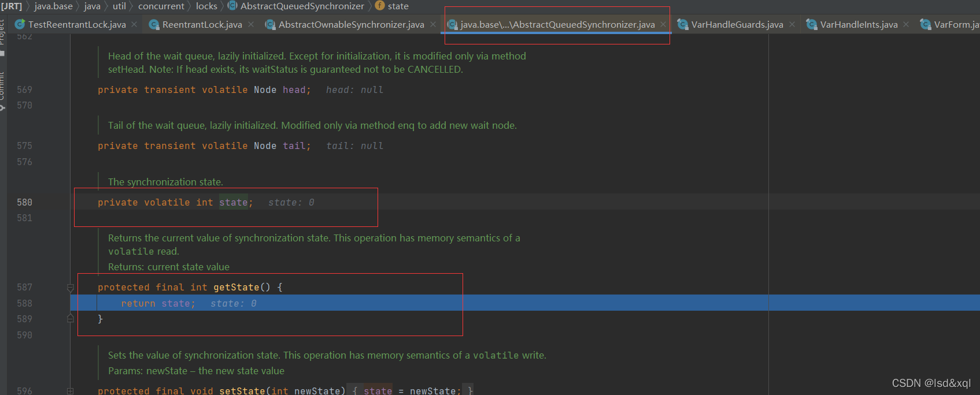This screenshot has height=395, width=980.
Task: Click the class icon on TestReentrantLock.java tab
Action: [20, 24]
